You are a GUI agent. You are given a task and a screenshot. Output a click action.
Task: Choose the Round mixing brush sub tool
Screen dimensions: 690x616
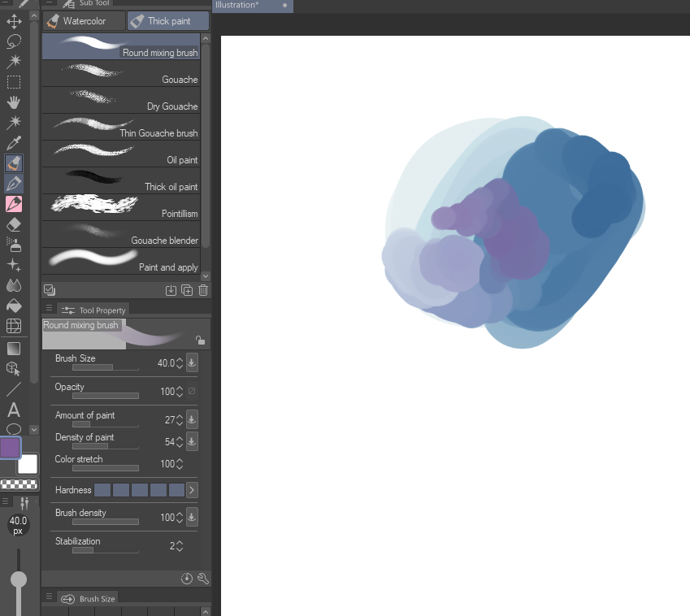point(121,46)
